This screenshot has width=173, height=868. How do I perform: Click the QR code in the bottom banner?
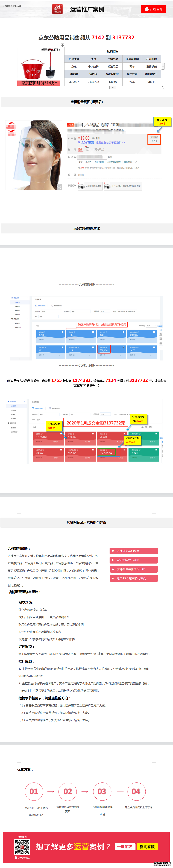[22, 847]
